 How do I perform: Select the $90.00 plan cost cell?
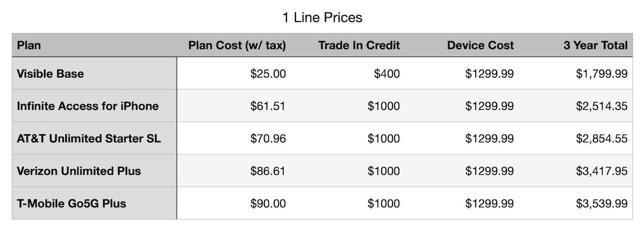coord(268,204)
